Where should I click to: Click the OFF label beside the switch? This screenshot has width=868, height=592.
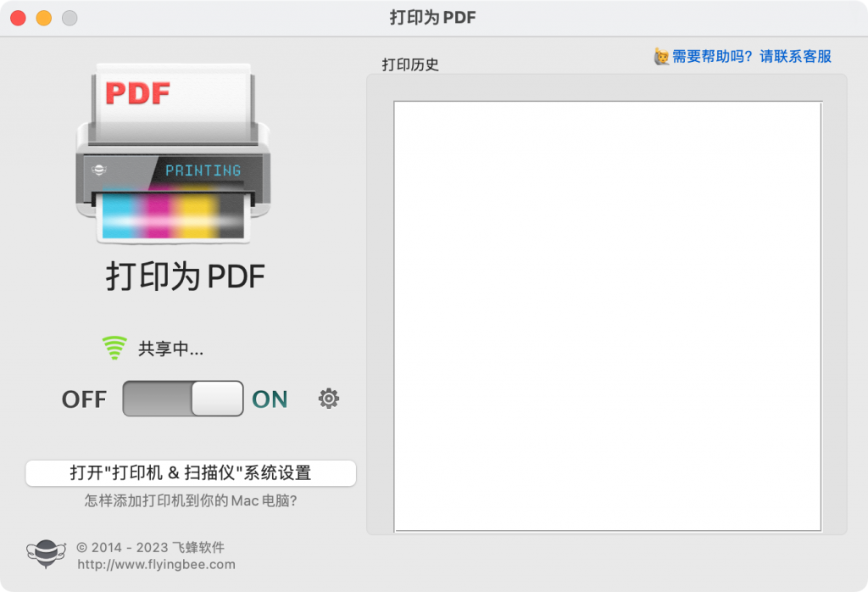(83, 399)
